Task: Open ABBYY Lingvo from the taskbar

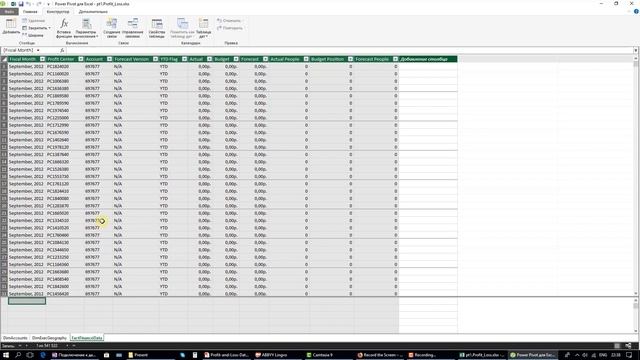Action: [x=271, y=355]
